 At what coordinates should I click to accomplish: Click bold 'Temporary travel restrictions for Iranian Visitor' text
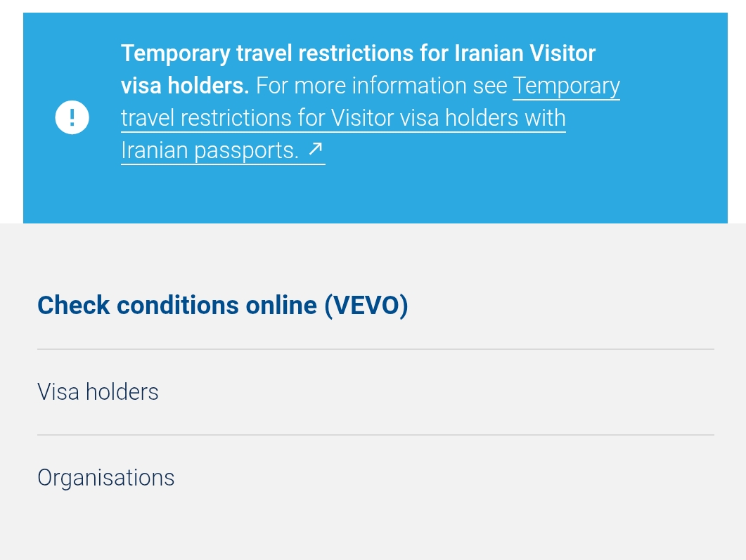pos(358,53)
